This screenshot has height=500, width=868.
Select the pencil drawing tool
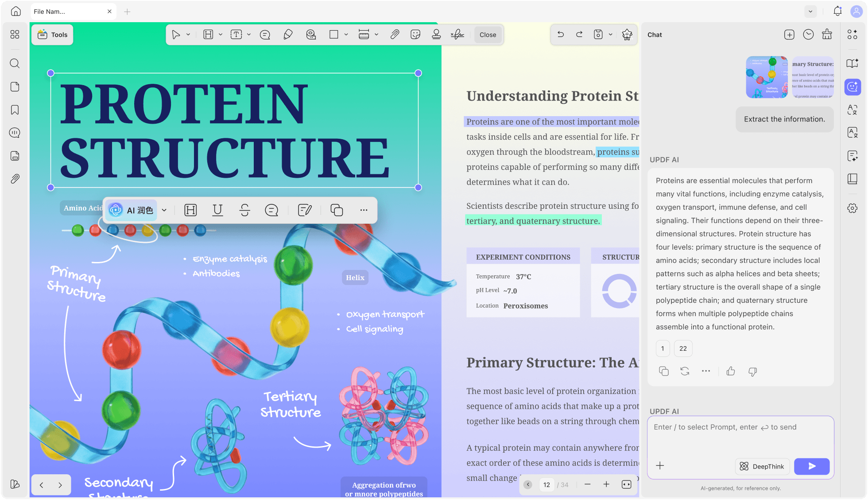[288, 35]
